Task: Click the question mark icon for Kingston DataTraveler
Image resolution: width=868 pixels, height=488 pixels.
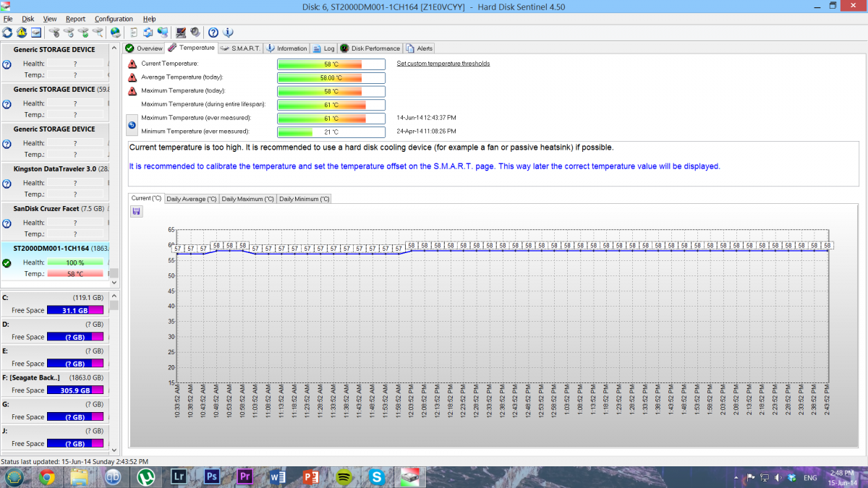Action: click(x=7, y=183)
